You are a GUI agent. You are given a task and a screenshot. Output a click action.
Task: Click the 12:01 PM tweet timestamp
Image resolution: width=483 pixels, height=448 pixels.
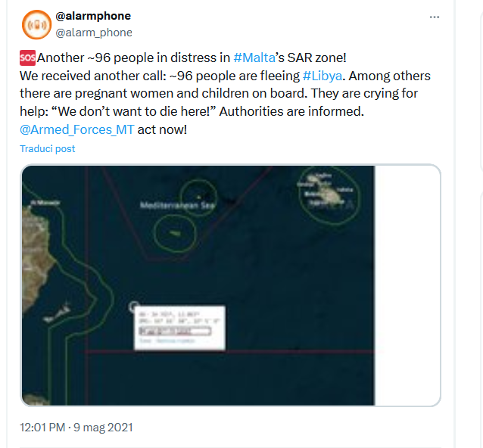(x=76, y=428)
